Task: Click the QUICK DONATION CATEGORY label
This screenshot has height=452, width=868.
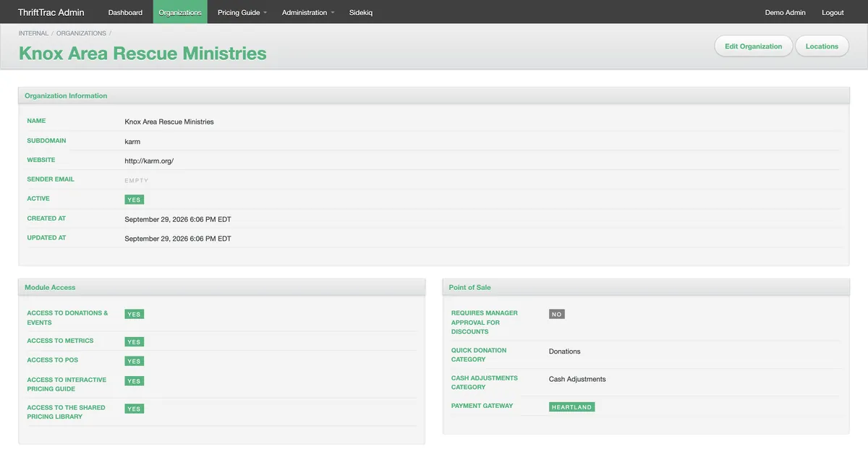Action: pyautogui.click(x=479, y=355)
